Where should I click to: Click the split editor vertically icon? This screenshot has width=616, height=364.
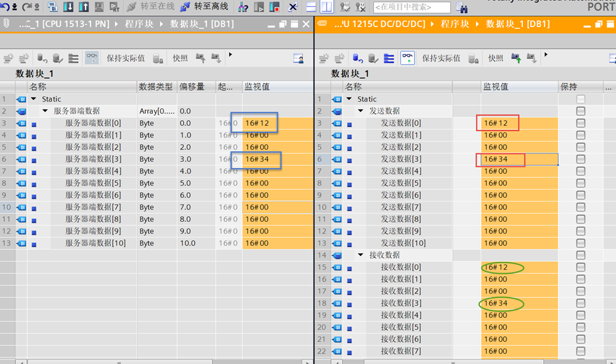326,7
